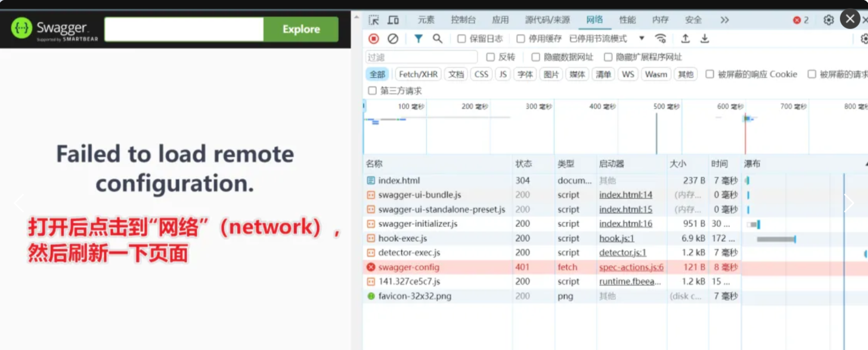Focus the 过滤 filter text box

tap(421, 57)
